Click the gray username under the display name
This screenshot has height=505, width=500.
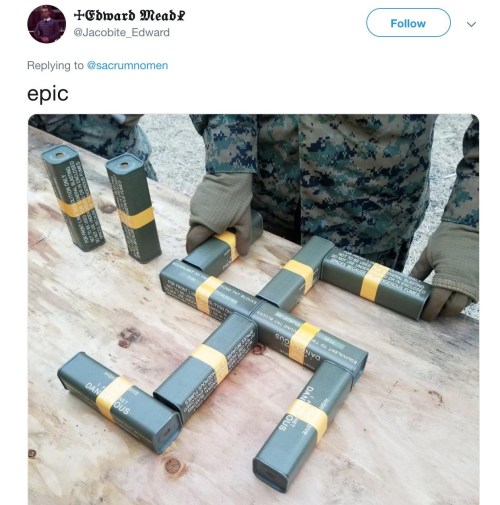pos(121,32)
